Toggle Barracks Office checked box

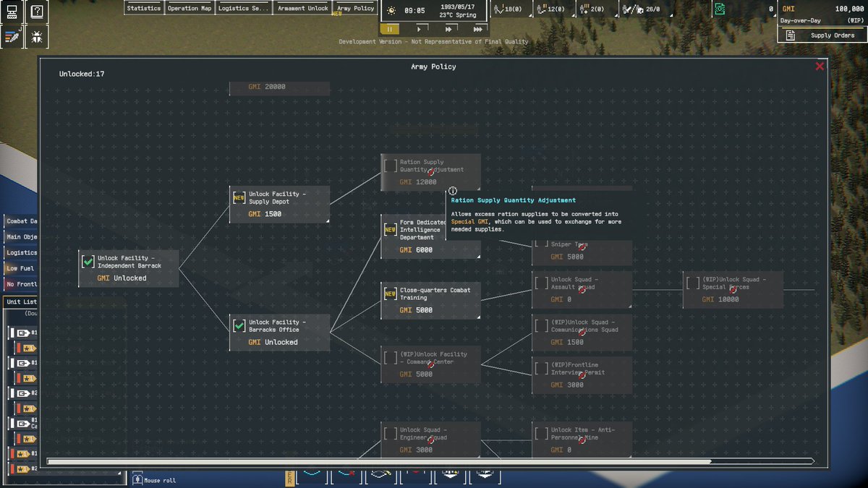coord(239,326)
